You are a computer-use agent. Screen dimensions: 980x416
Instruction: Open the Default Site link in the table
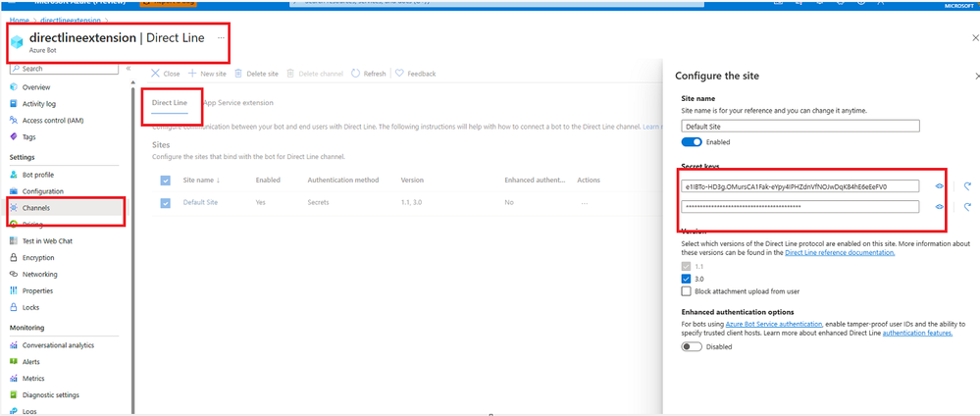pyautogui.click(x=200, y=203)
